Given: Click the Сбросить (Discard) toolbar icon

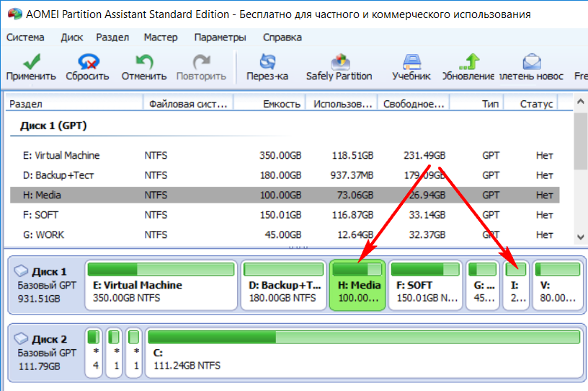Looking at the screenshot, I should coord(87,62).
